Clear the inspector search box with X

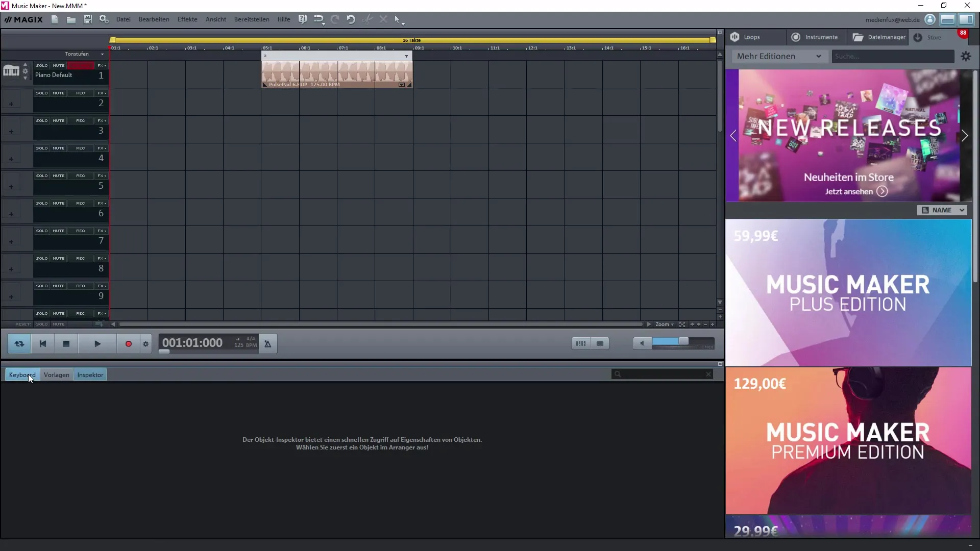click(x=708, y=374)
